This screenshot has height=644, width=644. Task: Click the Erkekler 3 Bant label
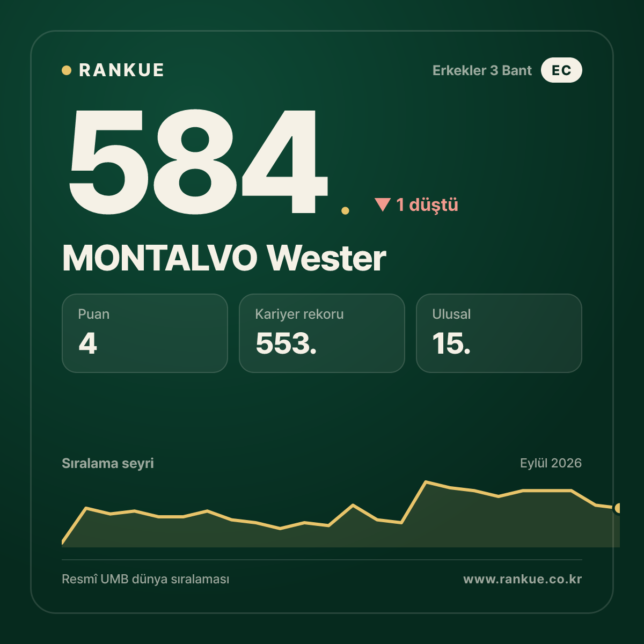coord(482,70)
